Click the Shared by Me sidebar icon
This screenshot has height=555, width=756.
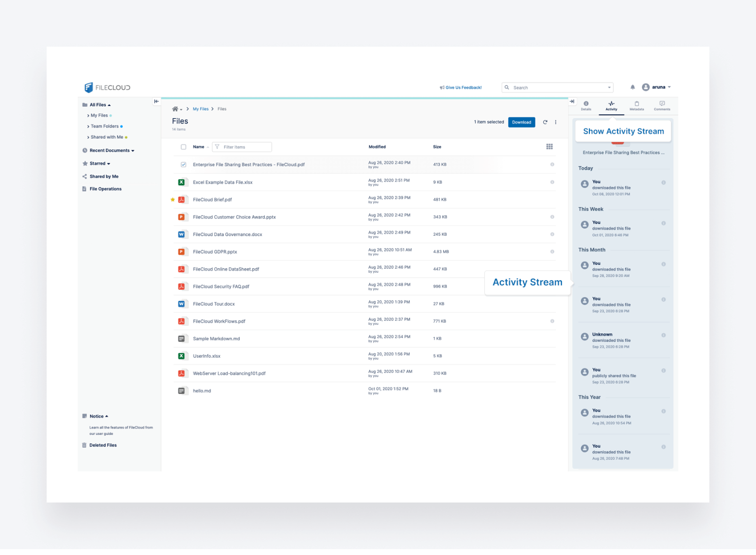click(84, 176)
